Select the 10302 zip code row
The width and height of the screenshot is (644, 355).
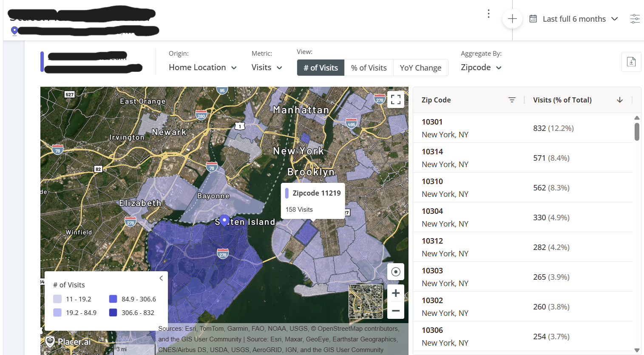[x=523, y=307]
